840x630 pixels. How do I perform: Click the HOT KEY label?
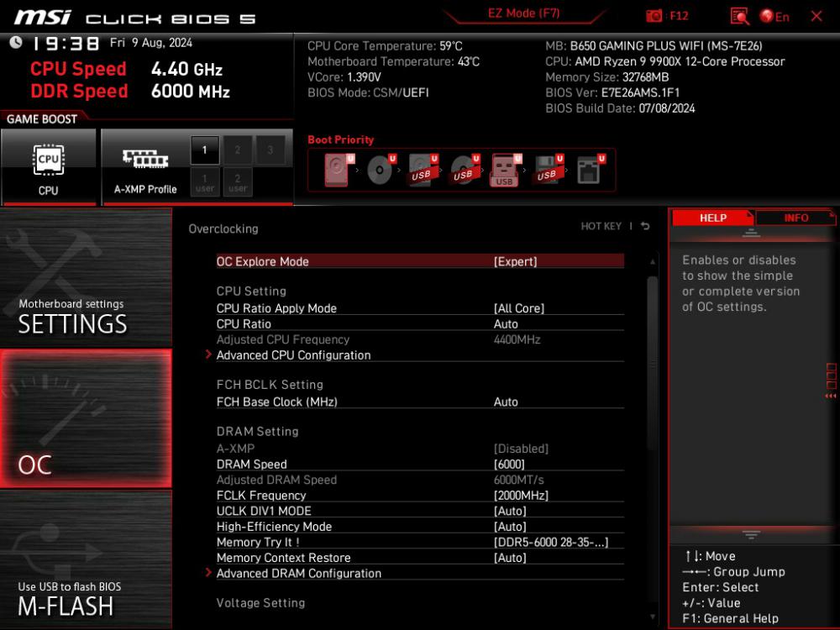coord(601,227)
